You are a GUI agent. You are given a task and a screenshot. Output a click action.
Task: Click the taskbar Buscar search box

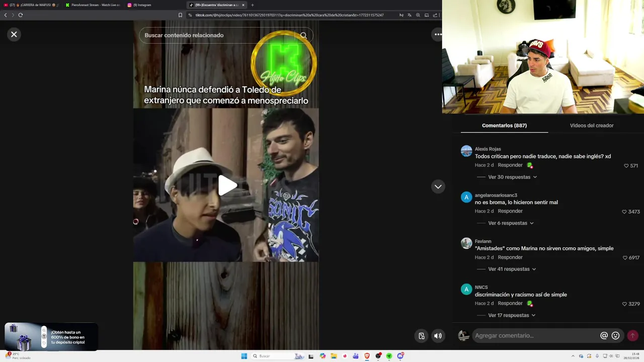coord(278,356)
